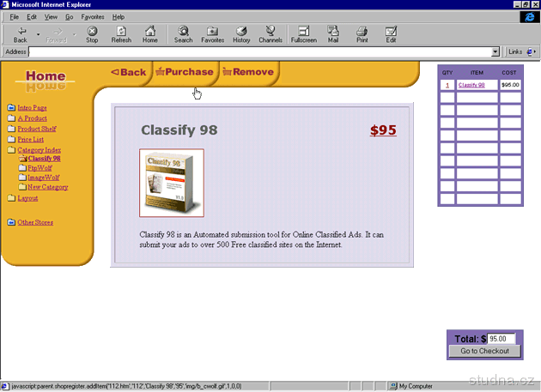Click the Purchase tab button
The image size is (541, 392).
click(x=185, y=72)
